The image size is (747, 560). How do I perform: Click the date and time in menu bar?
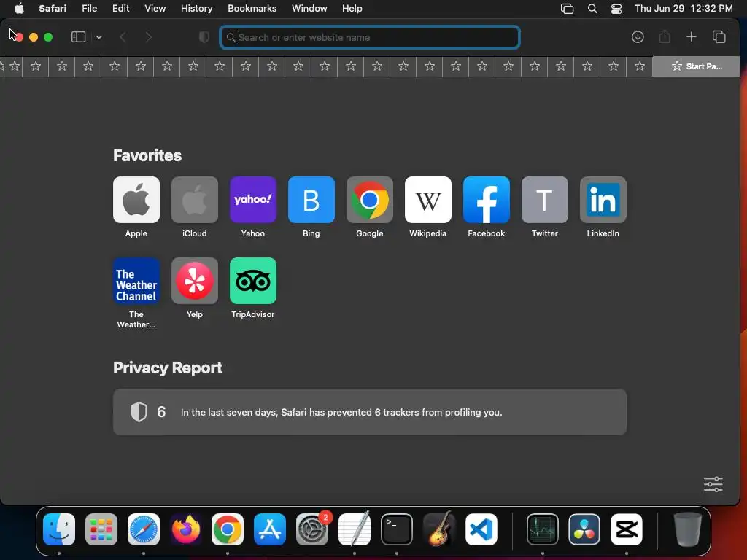[684, 8]
